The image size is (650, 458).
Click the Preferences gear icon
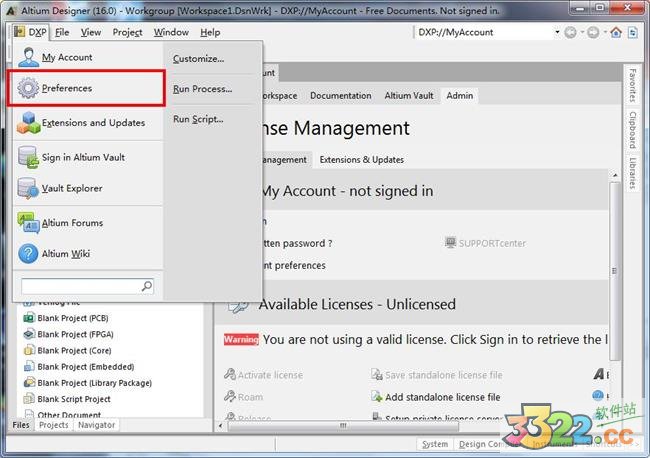pos(28,88)
